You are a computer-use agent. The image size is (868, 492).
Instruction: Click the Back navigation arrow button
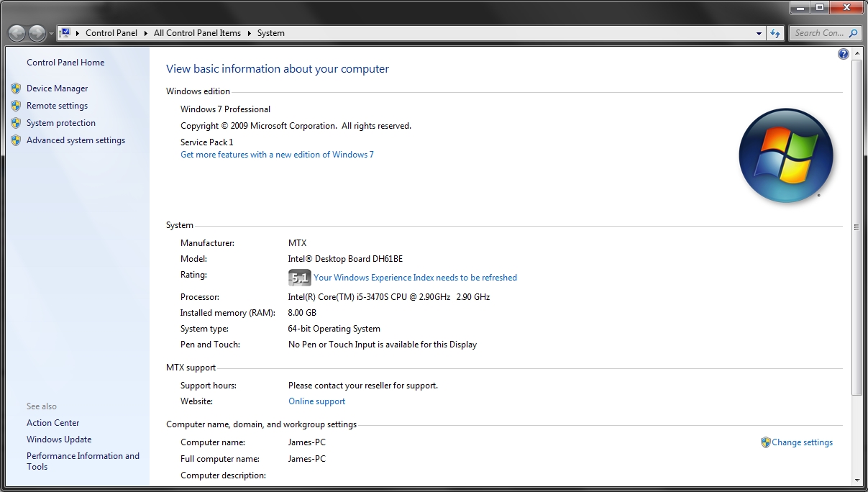17,33
